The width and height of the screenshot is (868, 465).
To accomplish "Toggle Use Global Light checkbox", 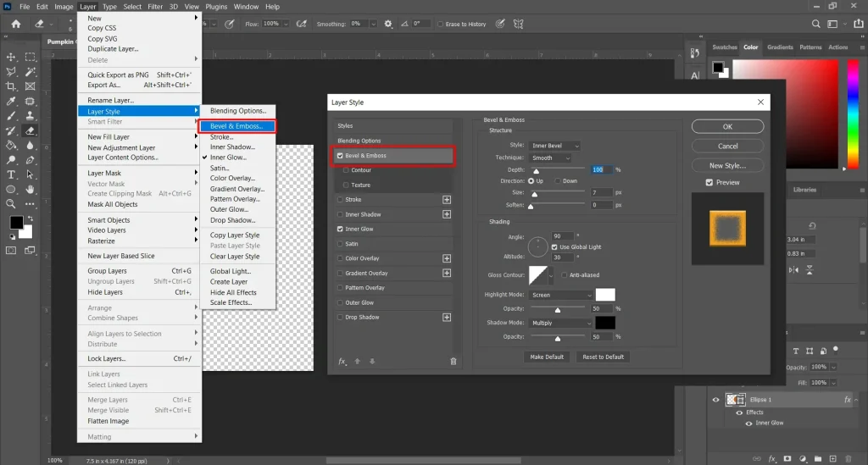I will click(x=554, y=247).
